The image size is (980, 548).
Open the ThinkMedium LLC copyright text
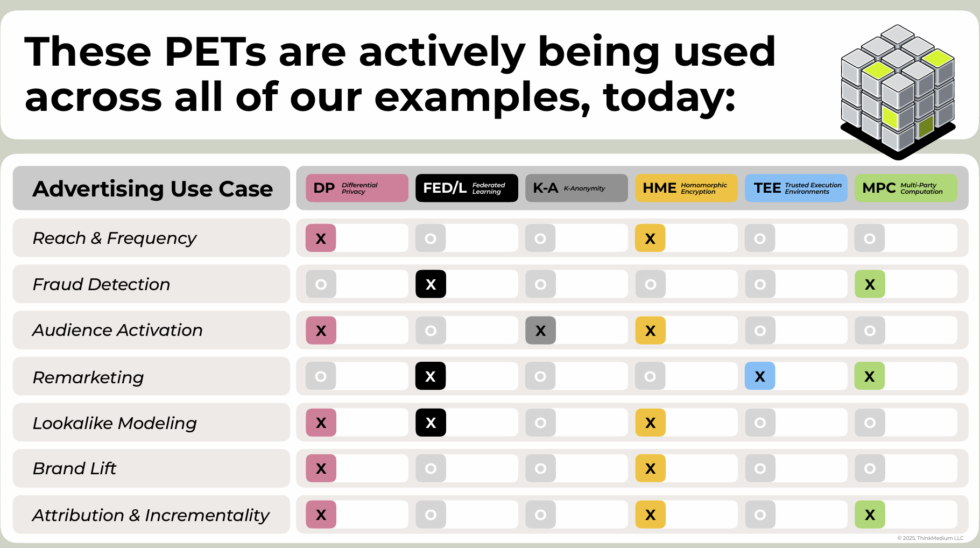(930, 538)
